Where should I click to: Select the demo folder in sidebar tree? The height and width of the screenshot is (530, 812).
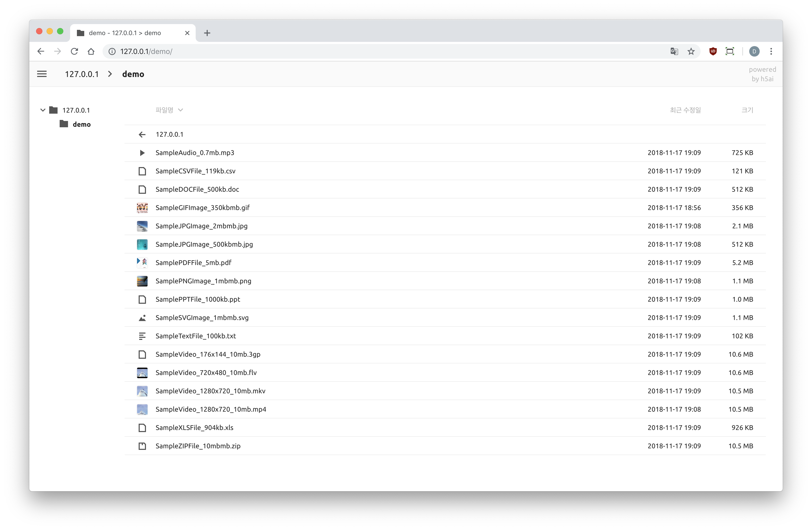pyautogui.click(x=81, y=124)
